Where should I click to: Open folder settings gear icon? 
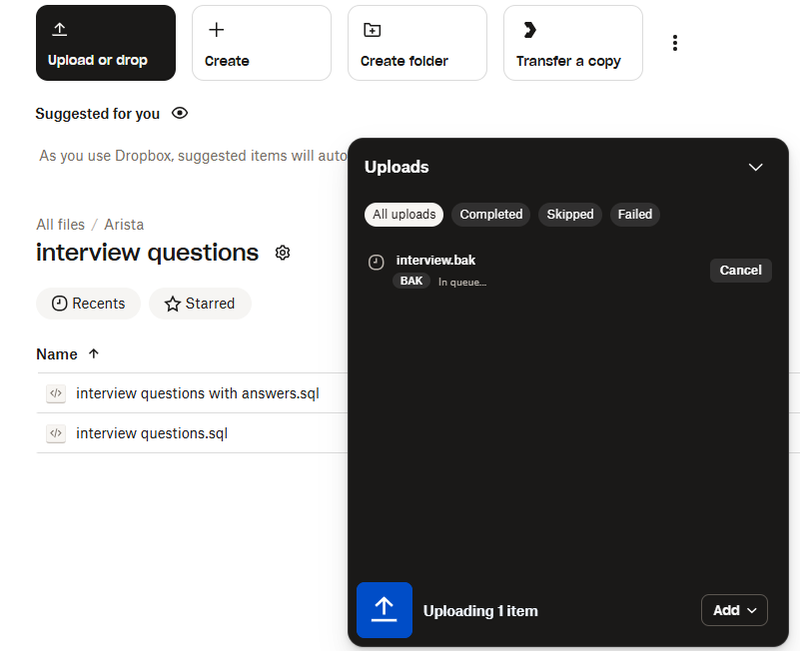282,253
